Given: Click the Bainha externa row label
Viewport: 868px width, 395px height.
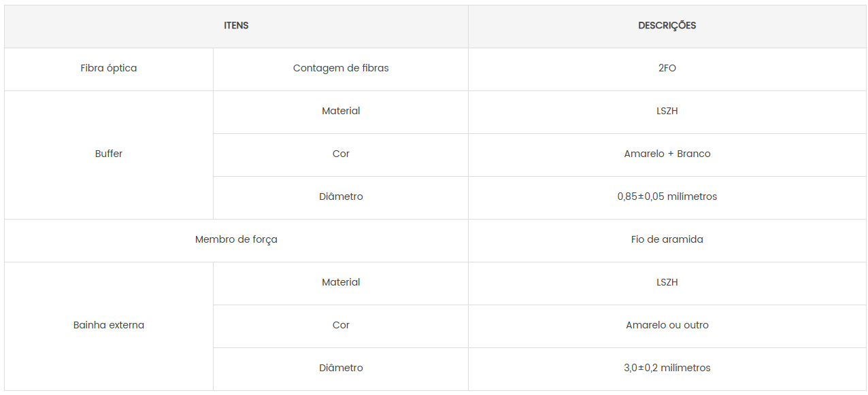Looking at the screenshot, I should pos(109,326).
